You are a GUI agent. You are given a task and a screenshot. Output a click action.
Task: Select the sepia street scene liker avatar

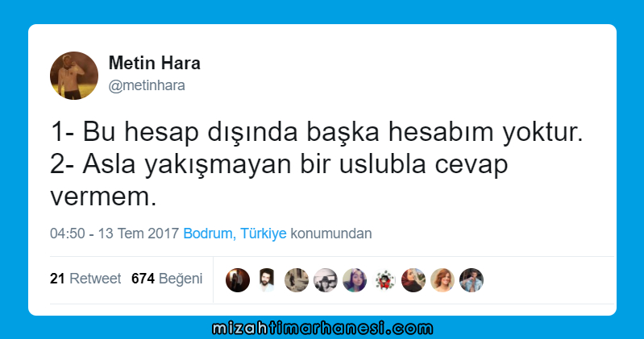coord(296,280)
